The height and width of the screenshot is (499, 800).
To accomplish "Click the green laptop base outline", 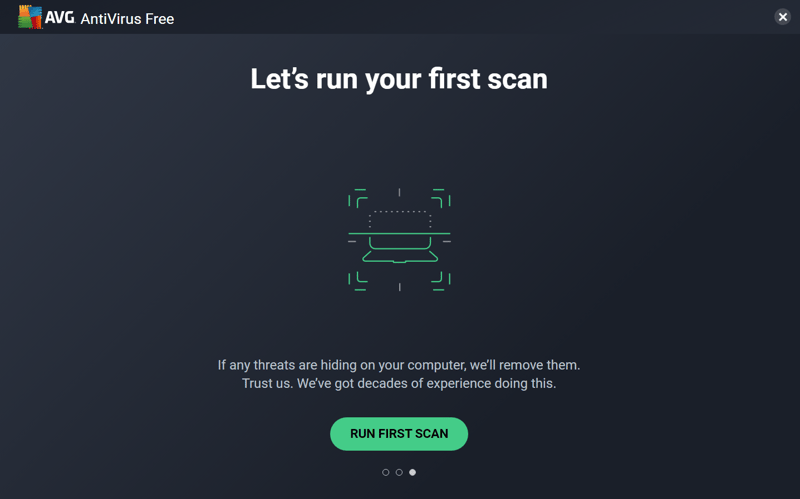I will (400, 257).
